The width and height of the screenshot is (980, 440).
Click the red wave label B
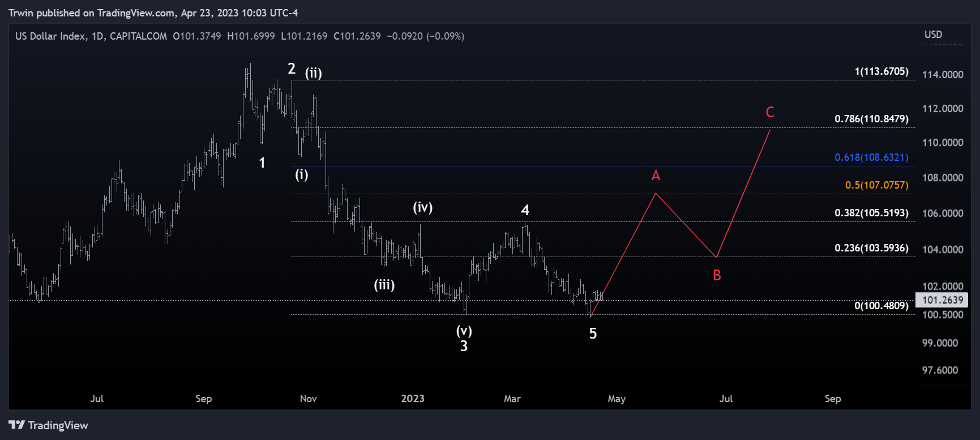pos(717,276)
